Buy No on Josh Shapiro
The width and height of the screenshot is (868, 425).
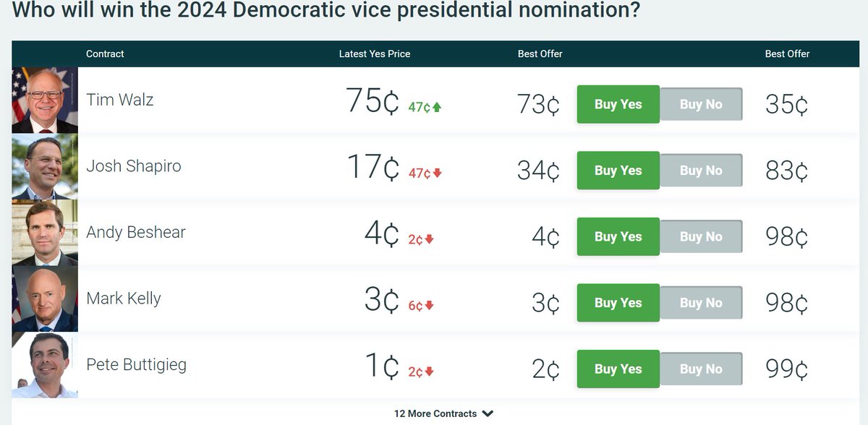click(701, 171)
